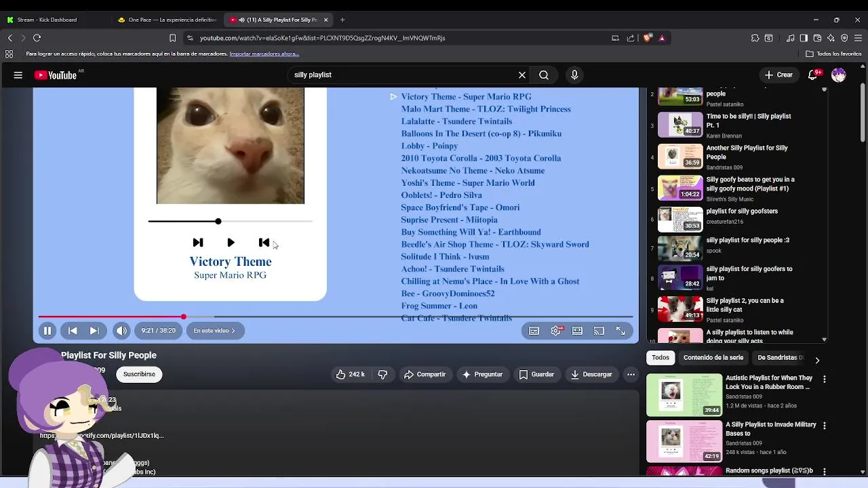Go to the YouTube home logo
This screenshot has height=488, width=868.
point(56,75)
